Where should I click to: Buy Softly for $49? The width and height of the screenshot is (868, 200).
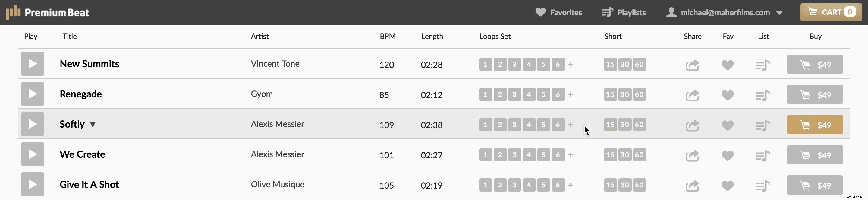coord(814,125)
